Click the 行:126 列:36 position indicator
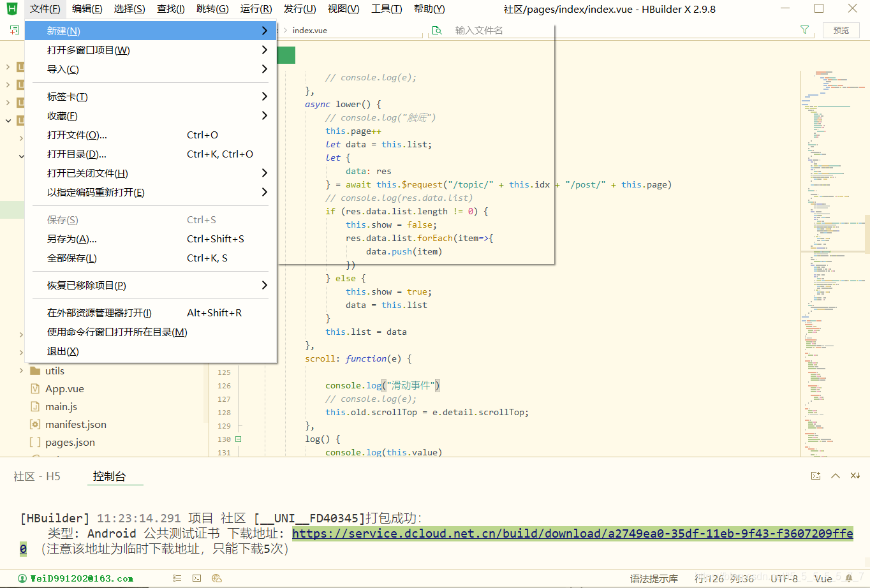 tap(724, 578)
